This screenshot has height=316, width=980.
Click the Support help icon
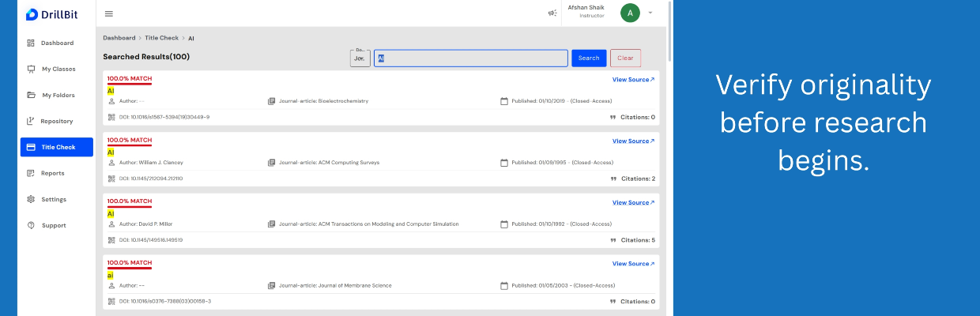[31, 225]
